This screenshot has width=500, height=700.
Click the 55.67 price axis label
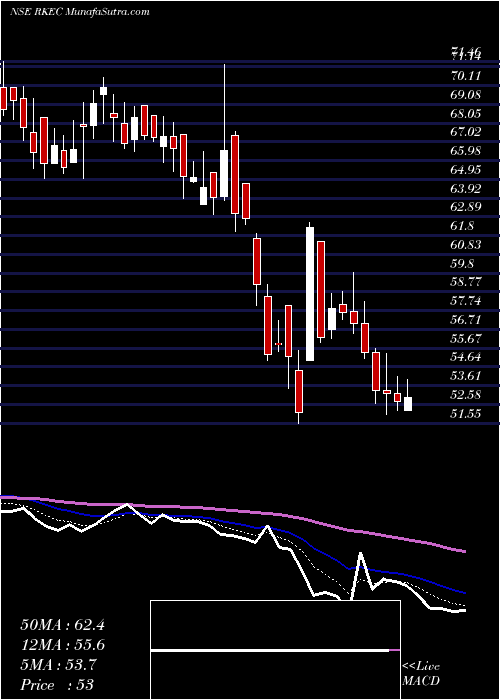point(466,338)
